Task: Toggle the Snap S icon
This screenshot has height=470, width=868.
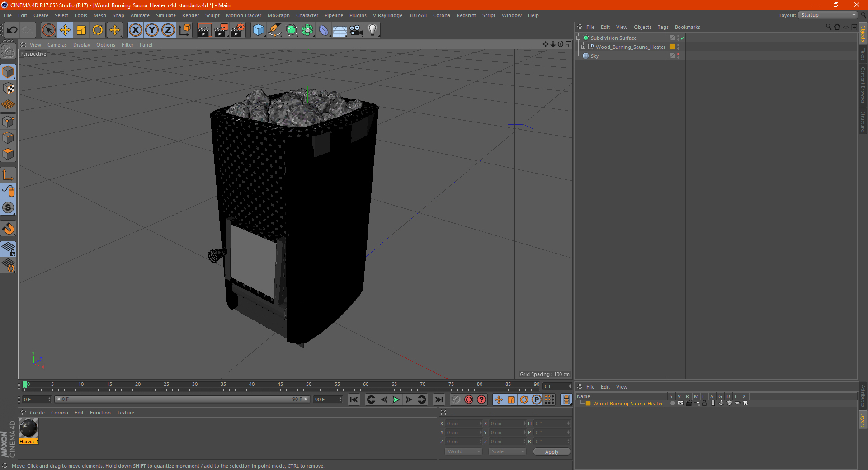Action: [9, 208]
